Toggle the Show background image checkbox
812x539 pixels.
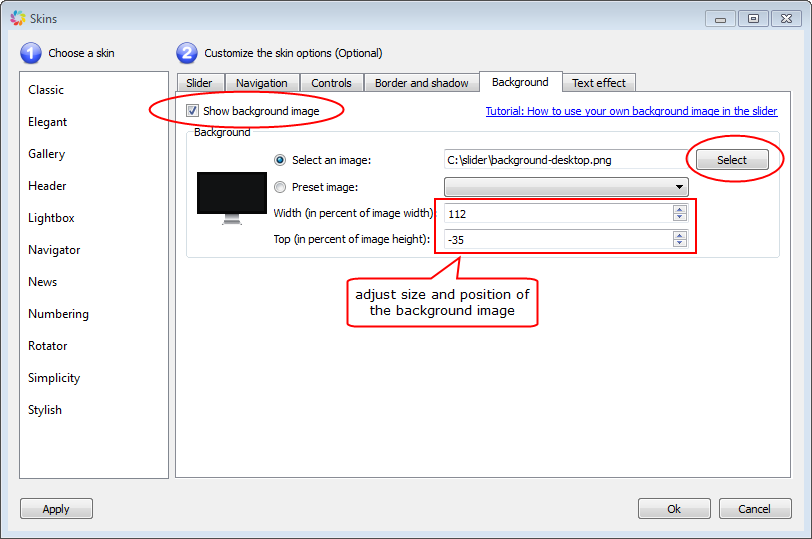[x=192, y=111]
